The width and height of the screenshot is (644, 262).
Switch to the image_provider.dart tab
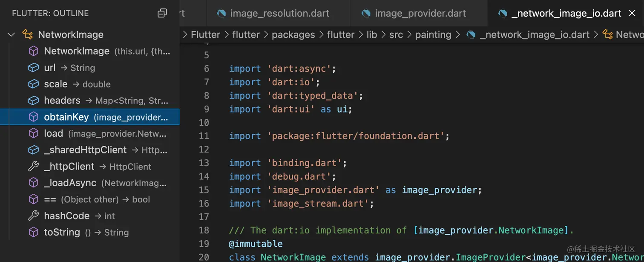tap(419, 13)
